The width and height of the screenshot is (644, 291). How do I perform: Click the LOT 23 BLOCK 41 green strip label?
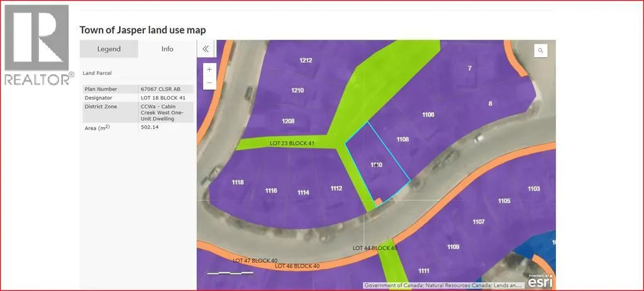click(x=292, y=144)
